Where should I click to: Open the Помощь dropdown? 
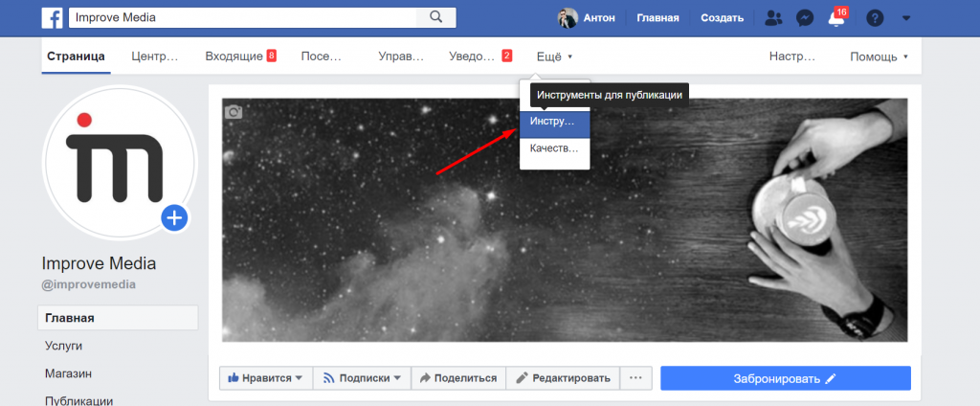coord(879,56)
